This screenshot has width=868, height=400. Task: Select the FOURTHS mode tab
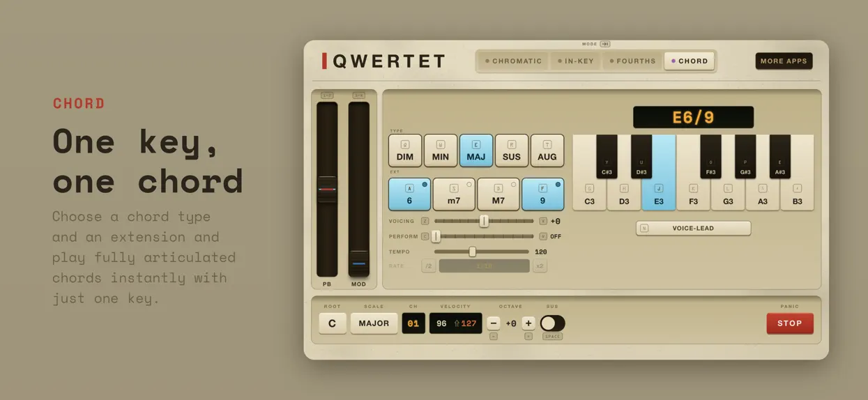pos(632,61)
